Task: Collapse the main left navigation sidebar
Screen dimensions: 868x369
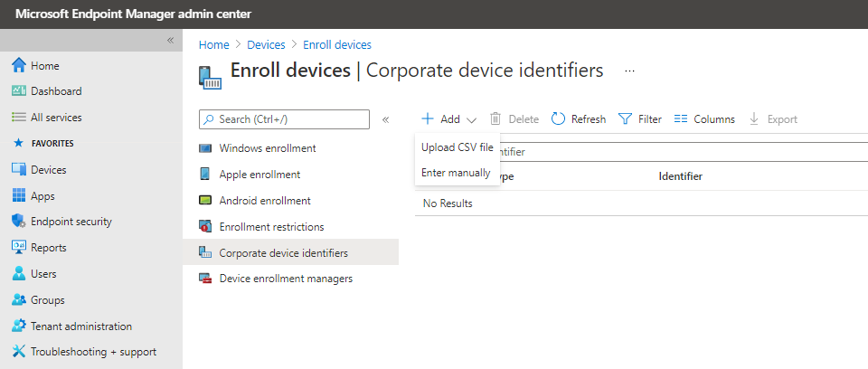Action: 171,41
